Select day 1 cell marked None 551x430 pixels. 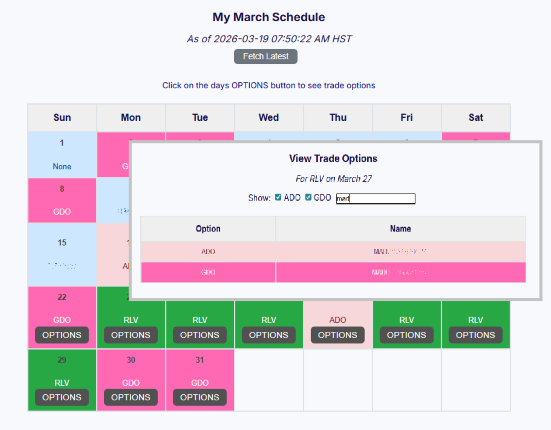pyautogui.click(x=62, y=155)
